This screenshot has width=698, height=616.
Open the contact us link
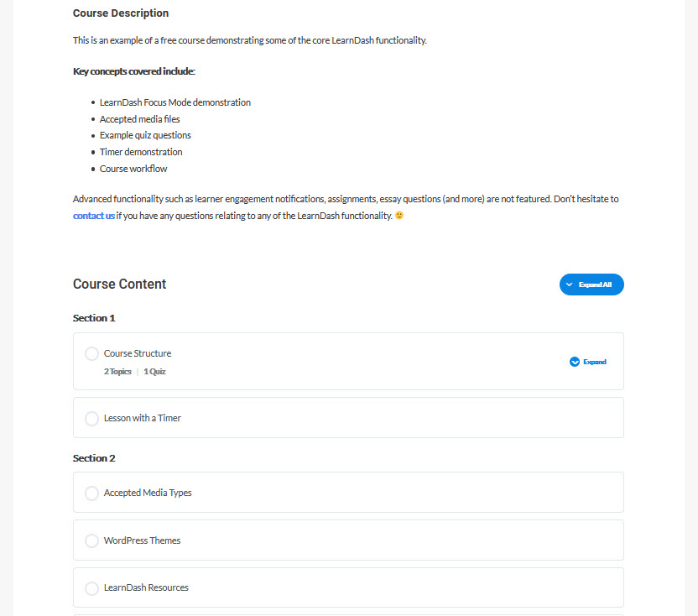tap(94, 216)
